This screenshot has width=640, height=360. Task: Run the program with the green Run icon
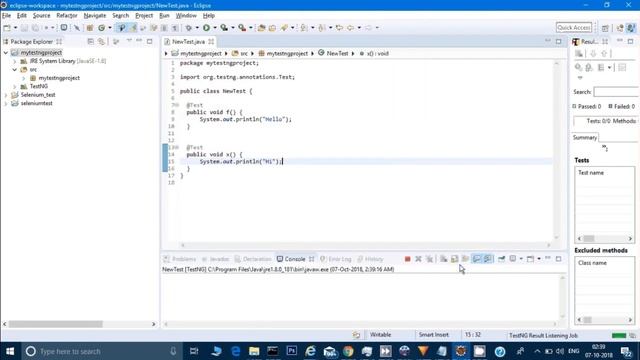point(207,28)
